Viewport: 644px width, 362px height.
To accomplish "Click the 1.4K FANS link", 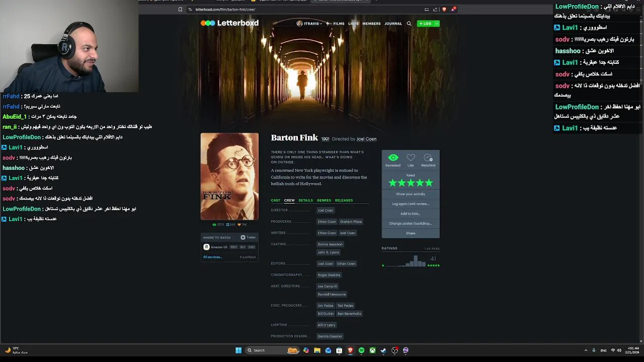I will pyautogui.click(x=432, y=248).
